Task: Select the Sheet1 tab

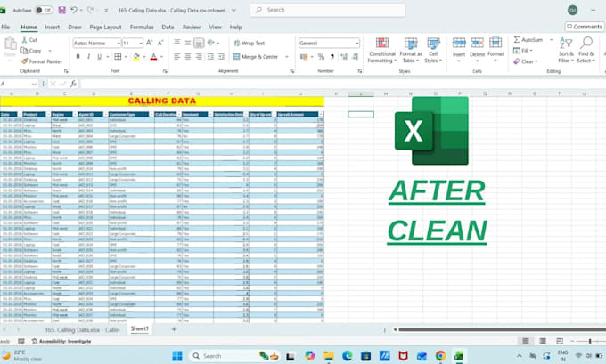Action: (140, 328)
